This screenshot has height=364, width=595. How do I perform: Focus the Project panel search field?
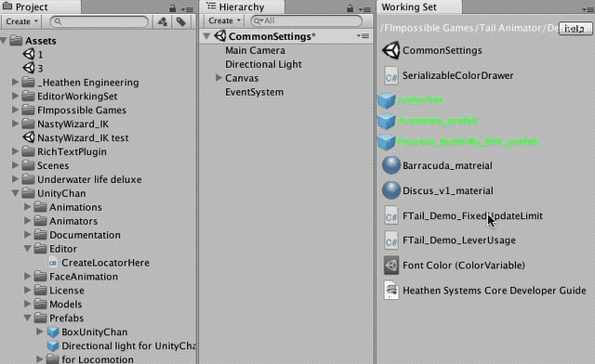tap(99, 21)
